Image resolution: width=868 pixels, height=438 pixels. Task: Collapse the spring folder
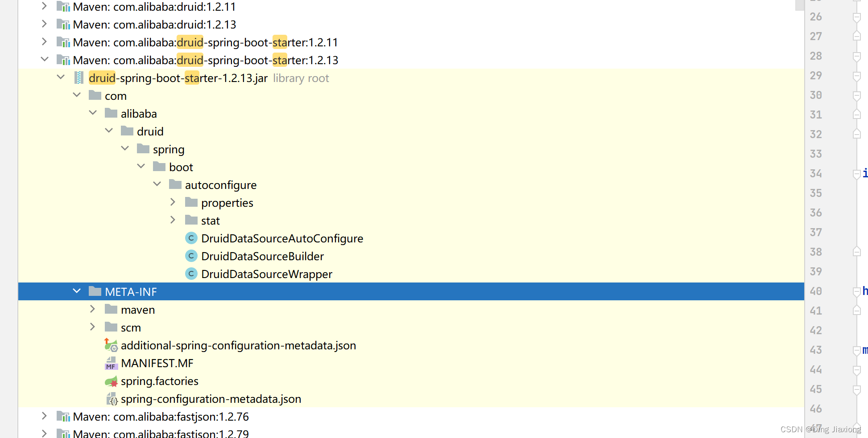pyautogui.click(x=125, y=149)
